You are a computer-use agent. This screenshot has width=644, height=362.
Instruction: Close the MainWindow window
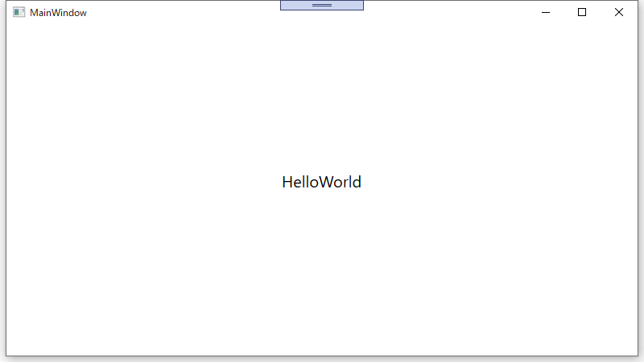coord(619,12)
